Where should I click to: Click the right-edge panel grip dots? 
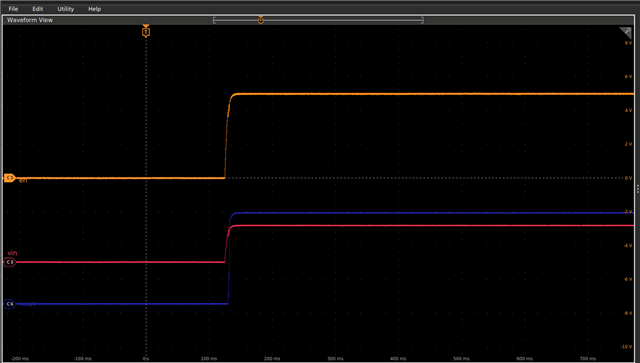point(638,189)
